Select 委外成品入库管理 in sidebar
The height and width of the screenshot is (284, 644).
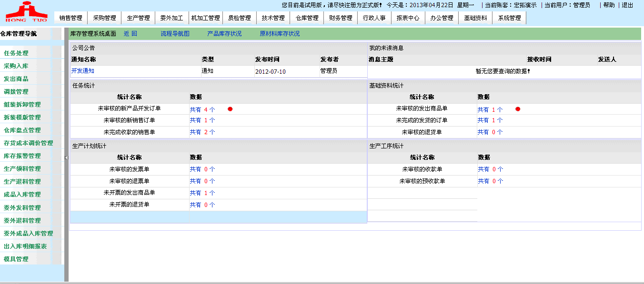point(29,233)
